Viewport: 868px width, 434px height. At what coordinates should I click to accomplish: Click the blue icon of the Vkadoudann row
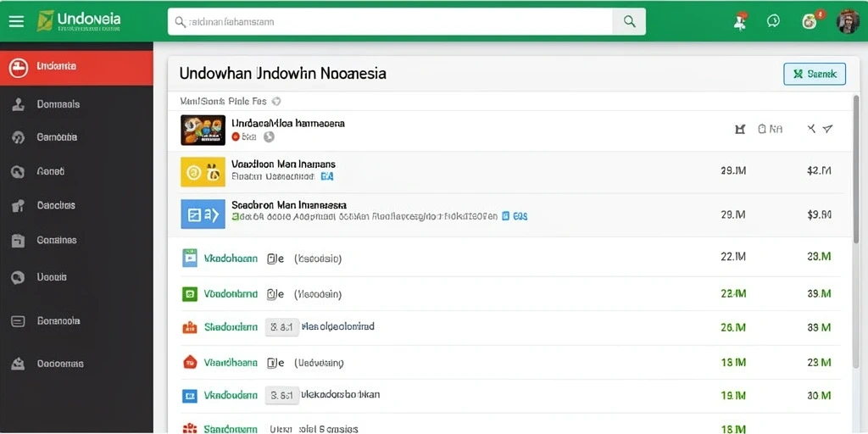[190, 396]
